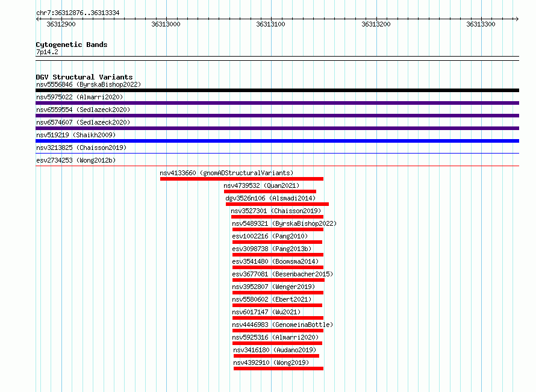Click the red bar under esv3098738
This screenshot has width=536, height=392.
(278, 255)
